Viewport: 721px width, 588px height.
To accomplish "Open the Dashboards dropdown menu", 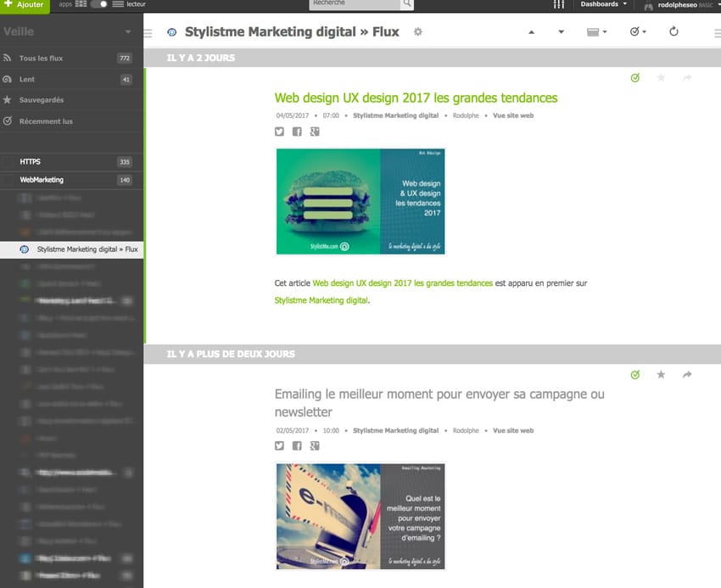I will [x=603, y=4].
